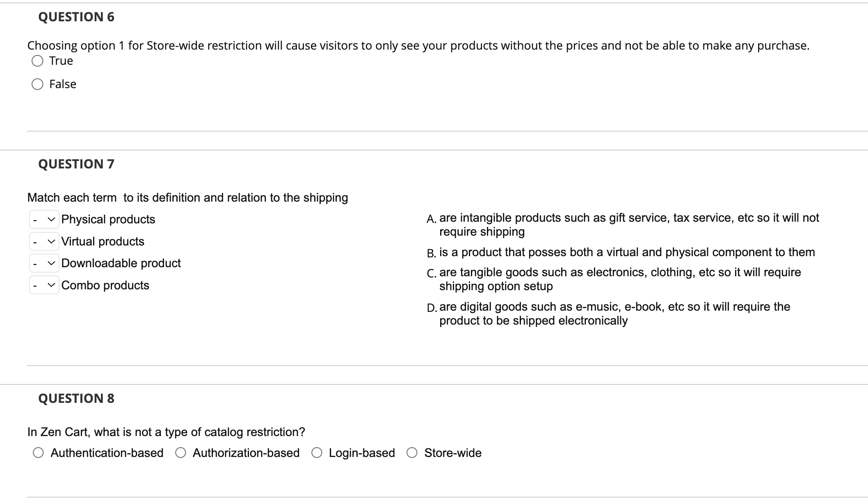This screenshot has height=500, width=868.
Task: Click the Zen Cart catalog restriction question text
Action: (x=166, y=432)
